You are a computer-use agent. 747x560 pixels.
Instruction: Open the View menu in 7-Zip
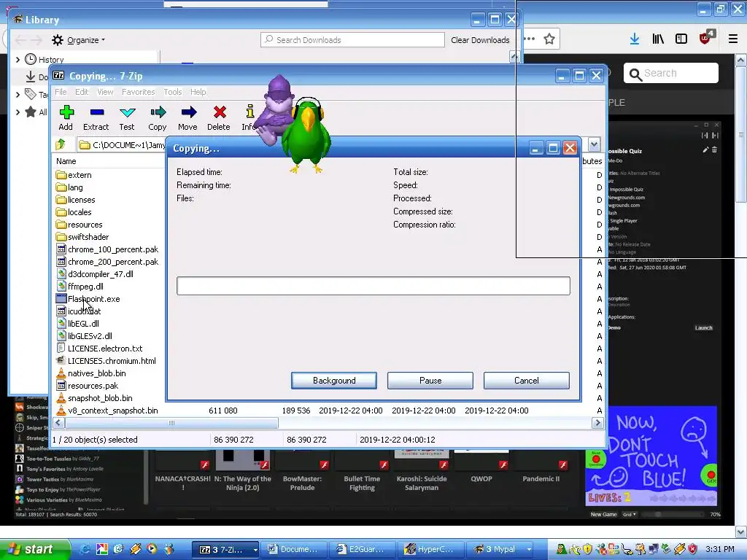pyautogui.click(x=105, y=92)
